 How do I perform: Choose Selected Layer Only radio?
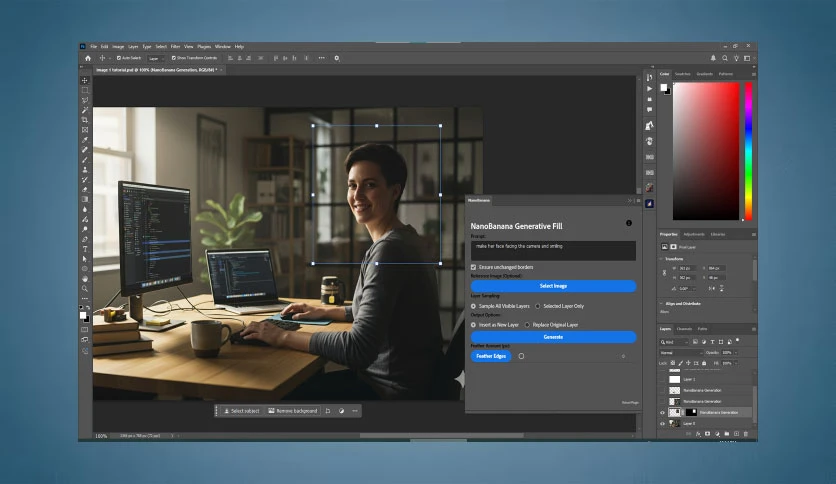pyautogui.click(x=537, y=306)
